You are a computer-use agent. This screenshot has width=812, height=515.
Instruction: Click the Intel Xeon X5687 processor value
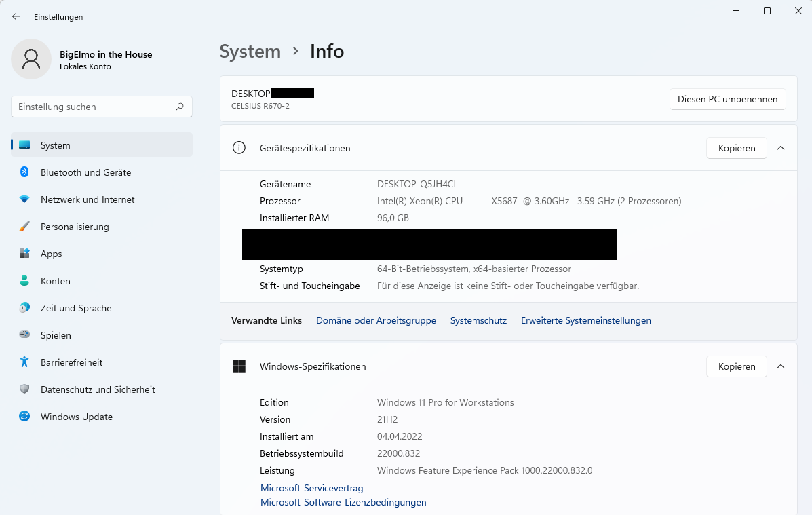(x=528, y=201)
